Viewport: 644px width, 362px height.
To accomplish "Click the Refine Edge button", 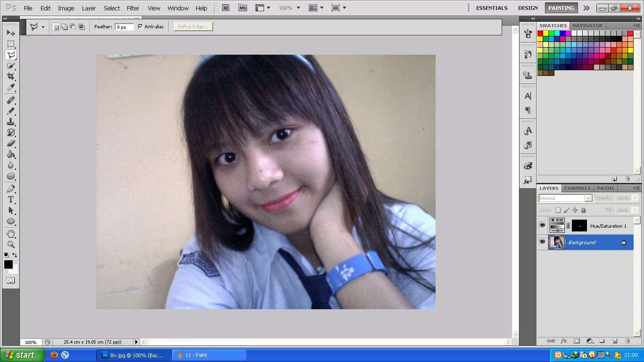I will [193, 27].
